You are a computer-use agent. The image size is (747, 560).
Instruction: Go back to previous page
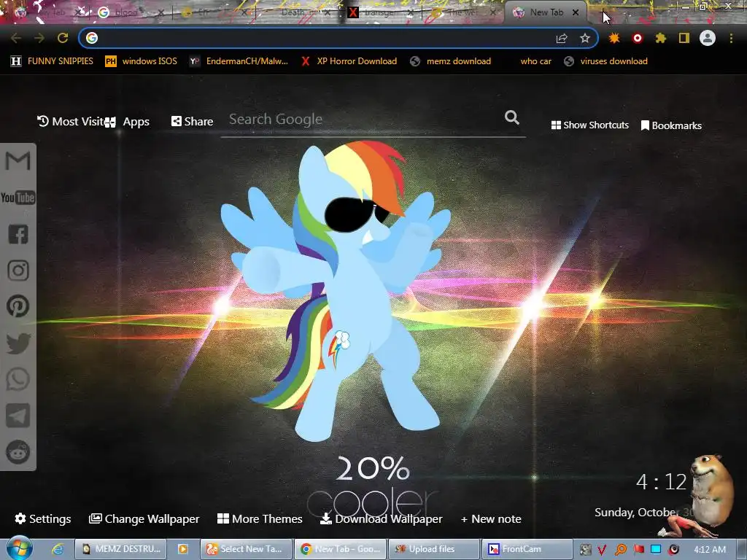[16, 38]
